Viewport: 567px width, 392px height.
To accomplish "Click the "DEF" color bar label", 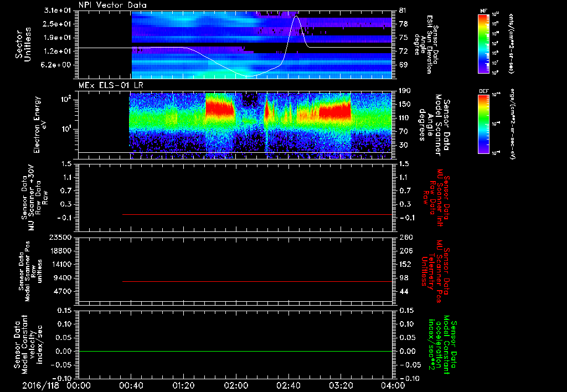I will click(484, 91).
